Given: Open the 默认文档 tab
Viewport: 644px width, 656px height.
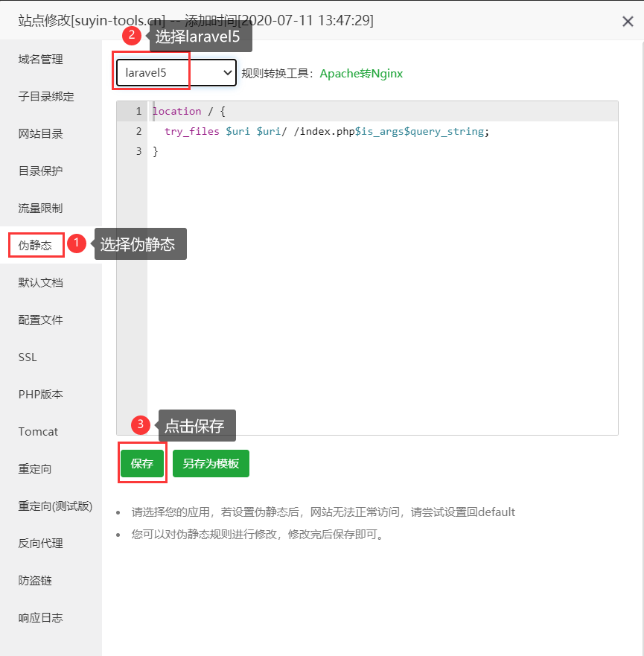Looking at the screenshot, I should coord(41,283).
